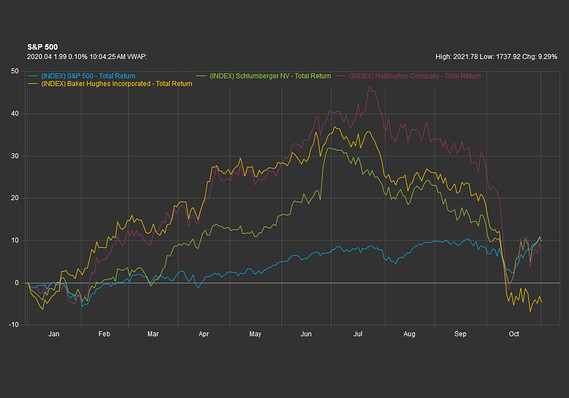Click the 40 value on the y-axis
The height and width of the screenshot is (398, 569).
15,114
